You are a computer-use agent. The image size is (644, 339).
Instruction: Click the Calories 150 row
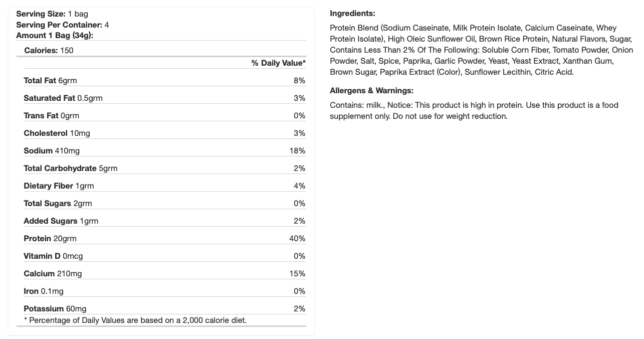click(49, 50)
